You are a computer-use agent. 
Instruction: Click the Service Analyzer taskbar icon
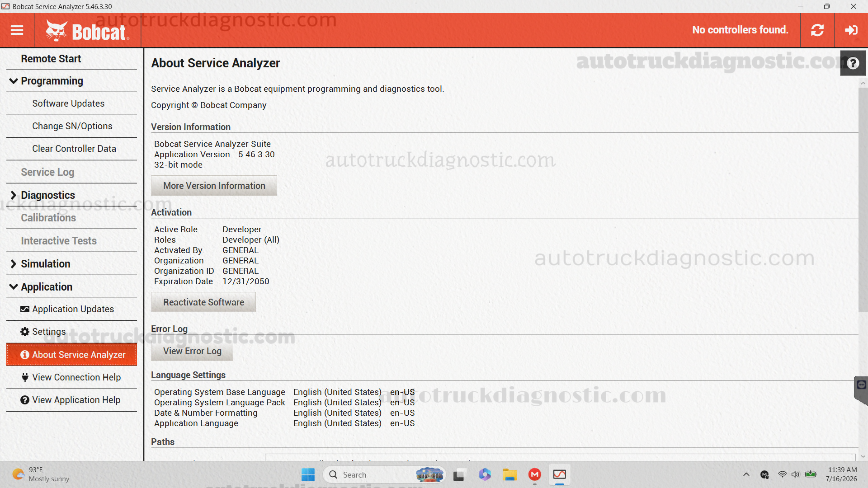click(560, 474)
